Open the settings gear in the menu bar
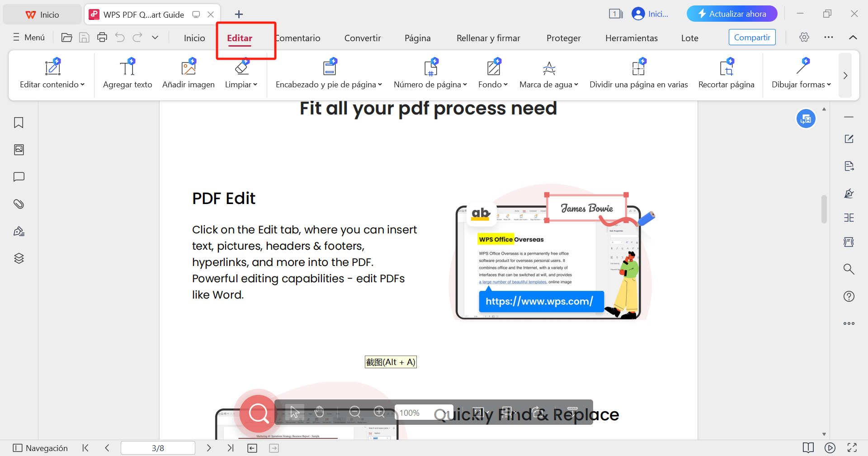Viewport: 868px width, 456px height. tap(804, 37)
